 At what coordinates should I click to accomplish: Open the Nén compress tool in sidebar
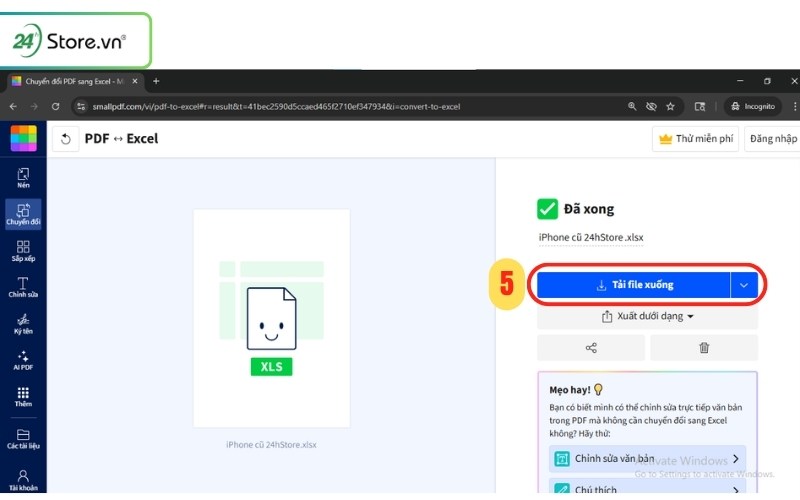[23, 178]
